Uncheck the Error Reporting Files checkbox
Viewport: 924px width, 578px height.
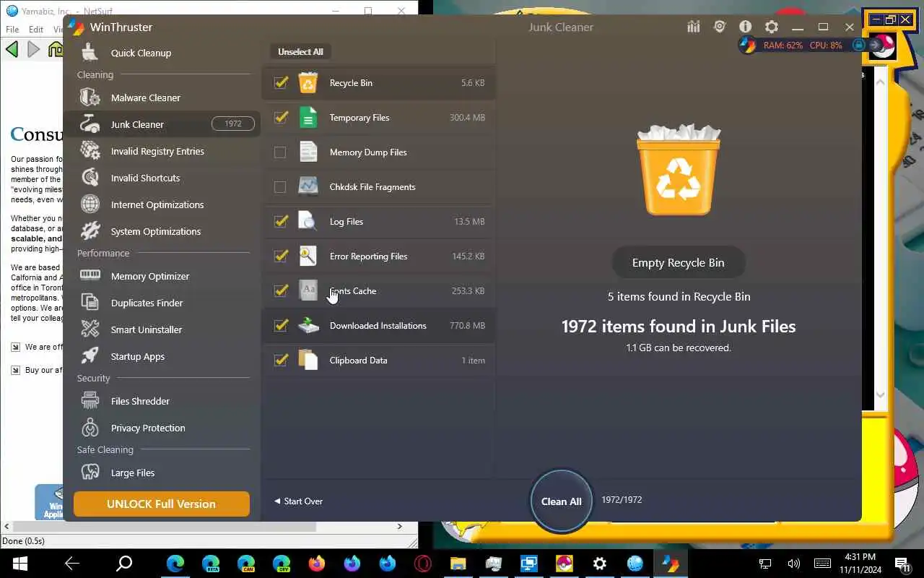click(x=281, y=256)
